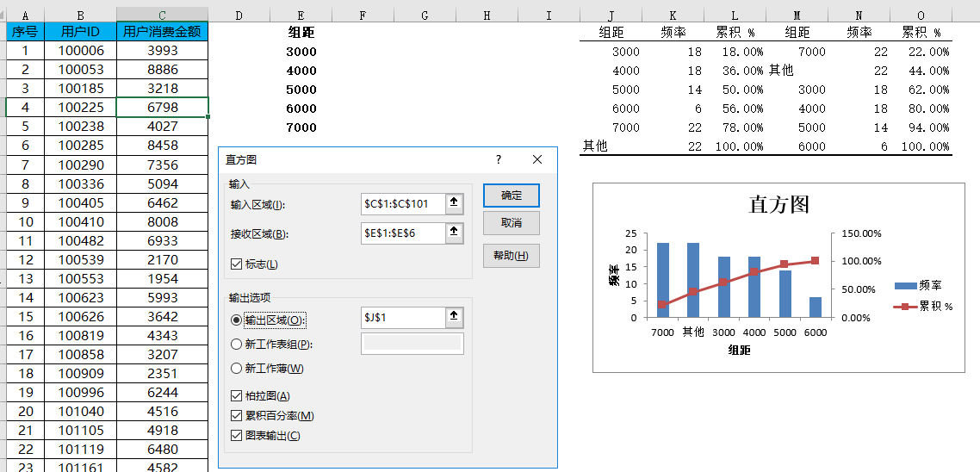Screen dimensions: 980x472
Task: Click cell with user ID 100006
Action: pos(81,51)
